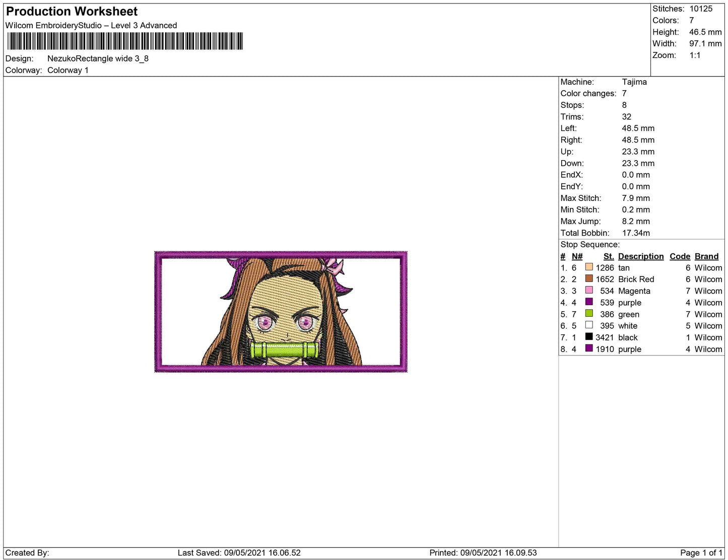The image size is (728, 560).
Task: Click the Production Worksheet title
Action: pos(72,11)
